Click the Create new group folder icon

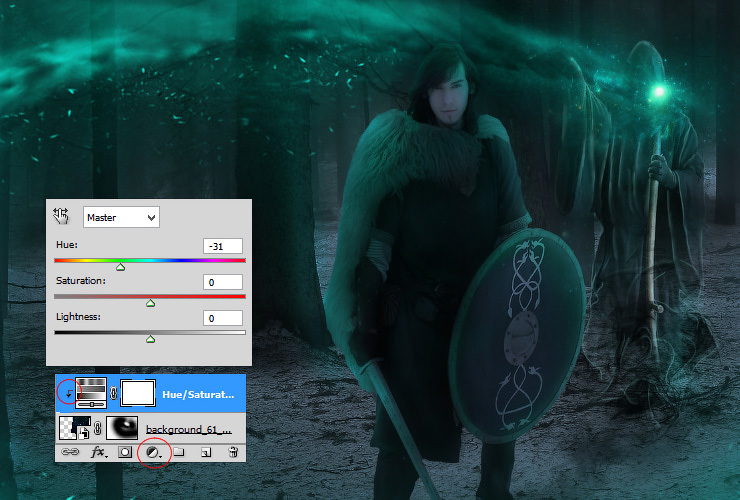tap(178, 452)
